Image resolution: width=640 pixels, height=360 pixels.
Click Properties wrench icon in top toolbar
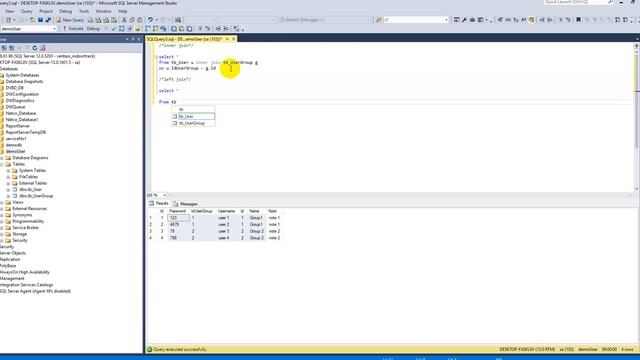point(464,20)
